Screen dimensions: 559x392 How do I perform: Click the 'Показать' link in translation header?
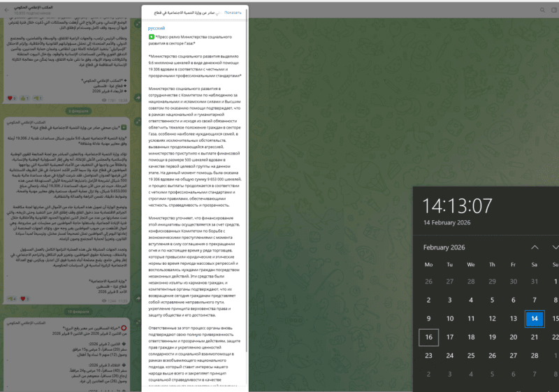[x=233, y=13]
